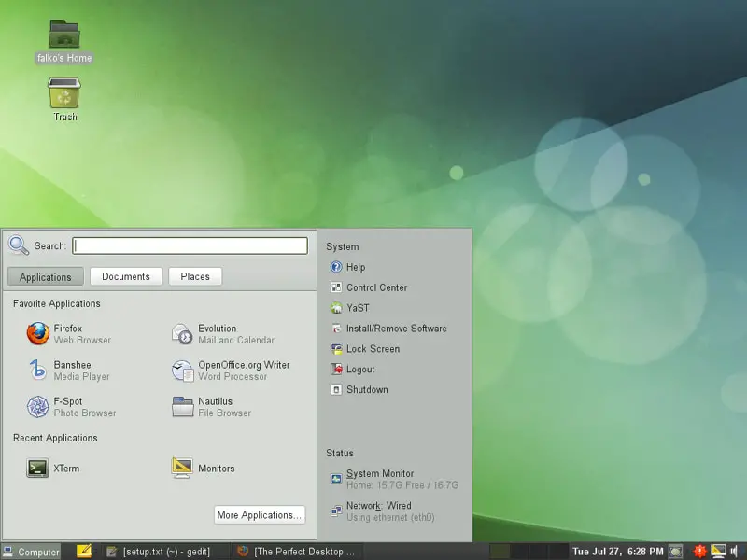Image resolution: width=747 pixels, height=560 pixels.
Task: Focus the Search input field
Action: 190,245
